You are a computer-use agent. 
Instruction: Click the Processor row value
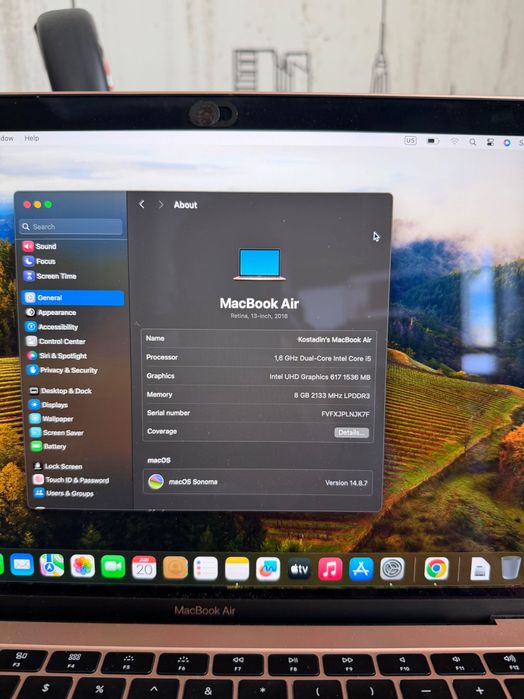tap(322, 358)
